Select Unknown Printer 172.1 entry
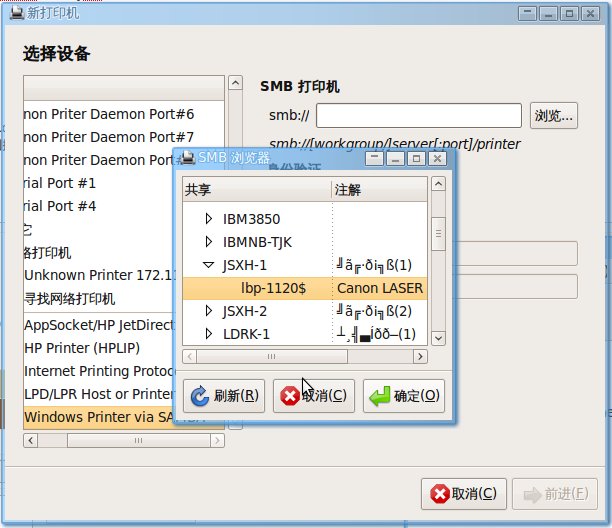 click(98, 275)
